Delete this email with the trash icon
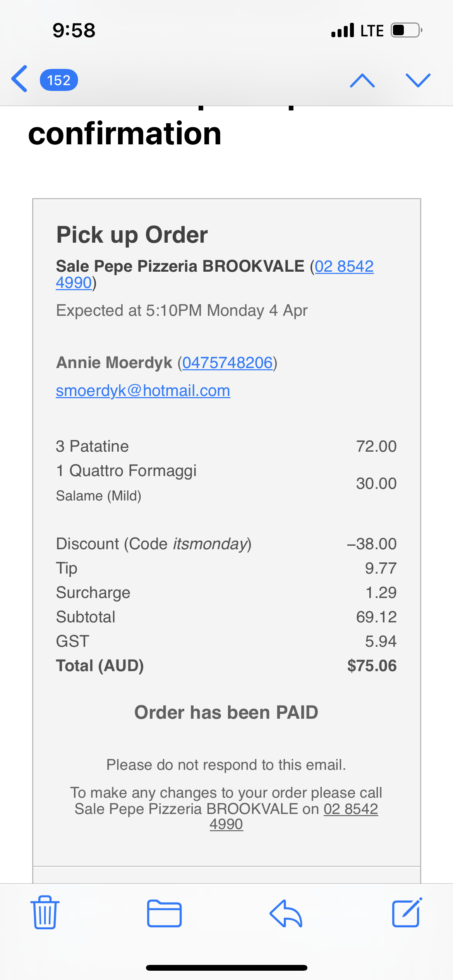453x980 pixels. [45, 913]
